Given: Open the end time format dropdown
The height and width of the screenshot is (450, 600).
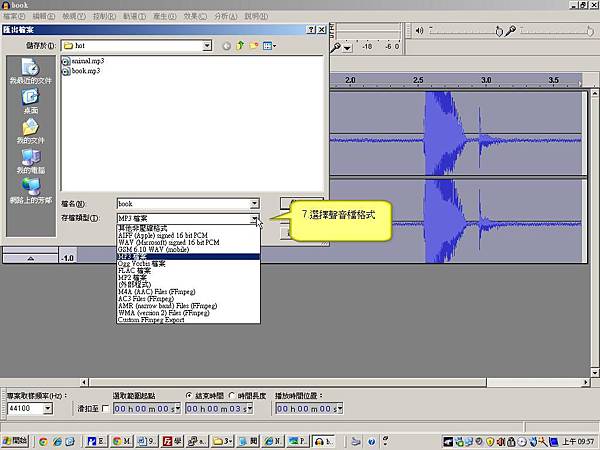Looking at the screenshot, I should tap(250, 409).
